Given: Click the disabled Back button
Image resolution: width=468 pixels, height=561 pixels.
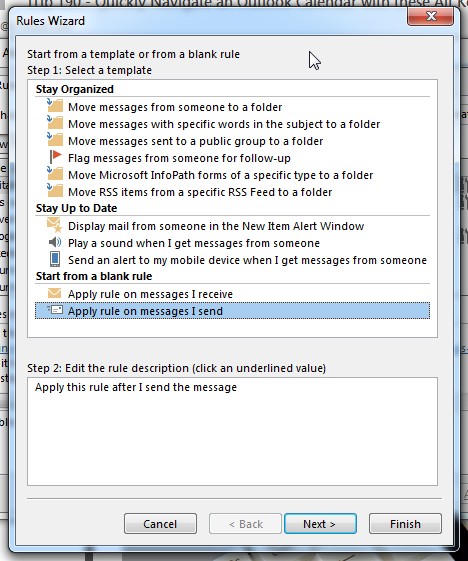Looking at the screenshot, I should [x=245, y=524].
